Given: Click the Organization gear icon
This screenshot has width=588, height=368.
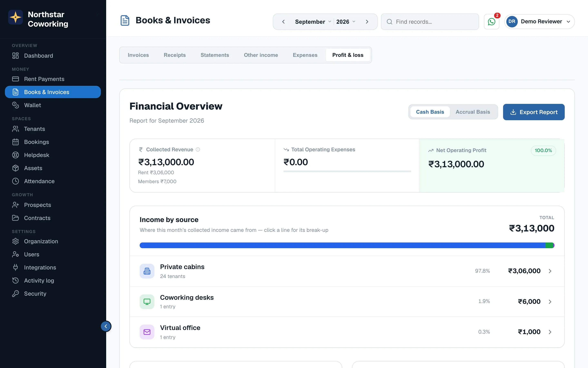Looking at the screenshot, I should [16, 241].
